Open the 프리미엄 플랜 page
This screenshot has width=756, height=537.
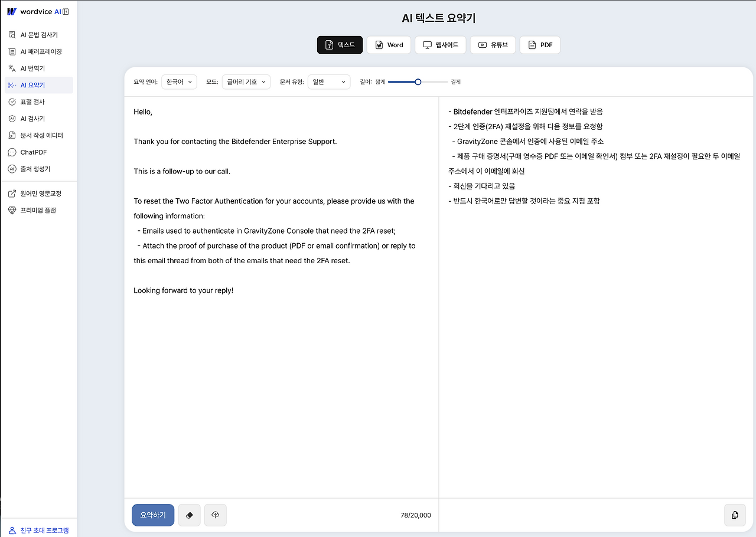point(37,209)
